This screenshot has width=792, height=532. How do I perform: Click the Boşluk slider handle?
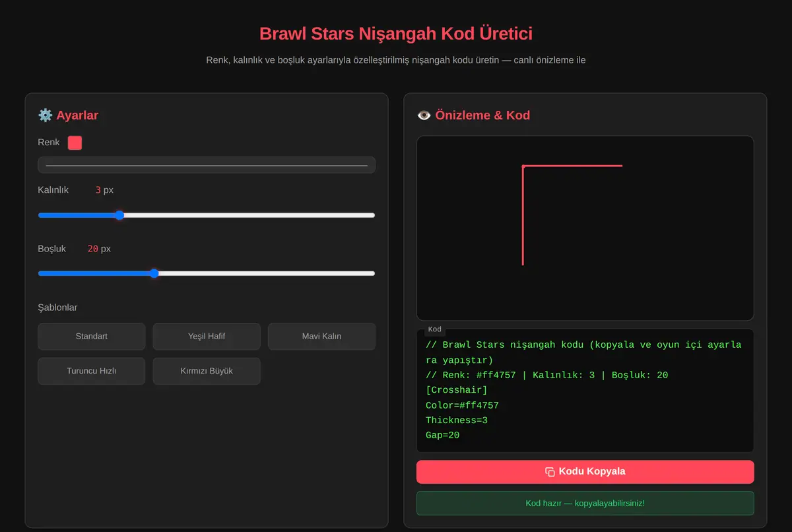pos(154,273)
